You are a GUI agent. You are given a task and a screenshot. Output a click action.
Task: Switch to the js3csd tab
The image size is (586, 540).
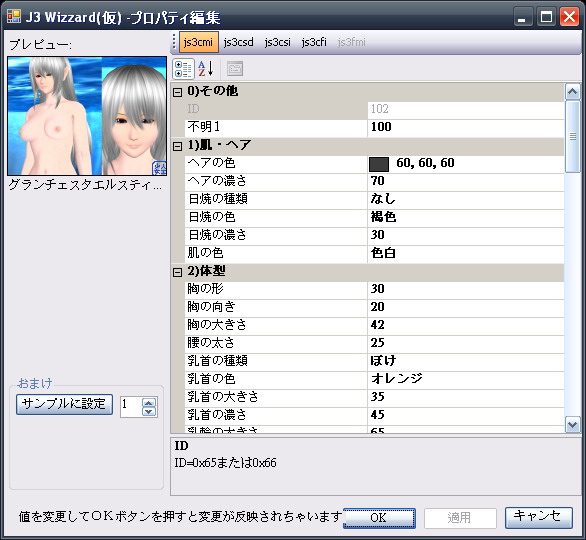point(238,42)
